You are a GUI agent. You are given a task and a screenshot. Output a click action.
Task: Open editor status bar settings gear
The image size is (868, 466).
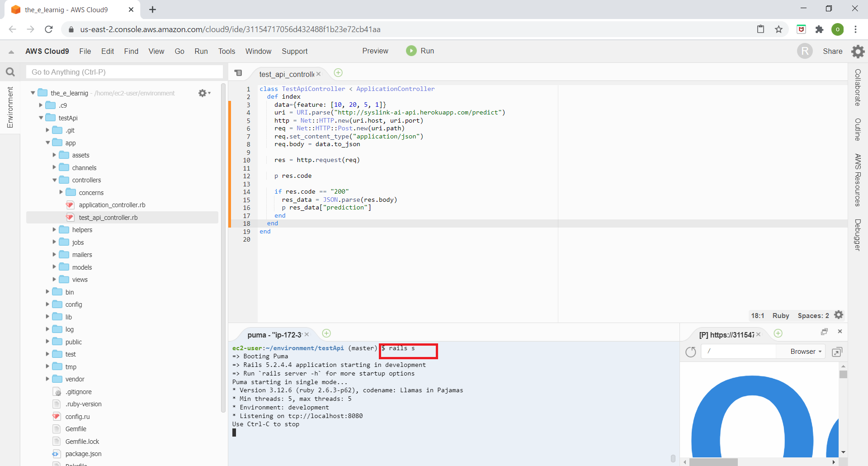coord(839,315)
